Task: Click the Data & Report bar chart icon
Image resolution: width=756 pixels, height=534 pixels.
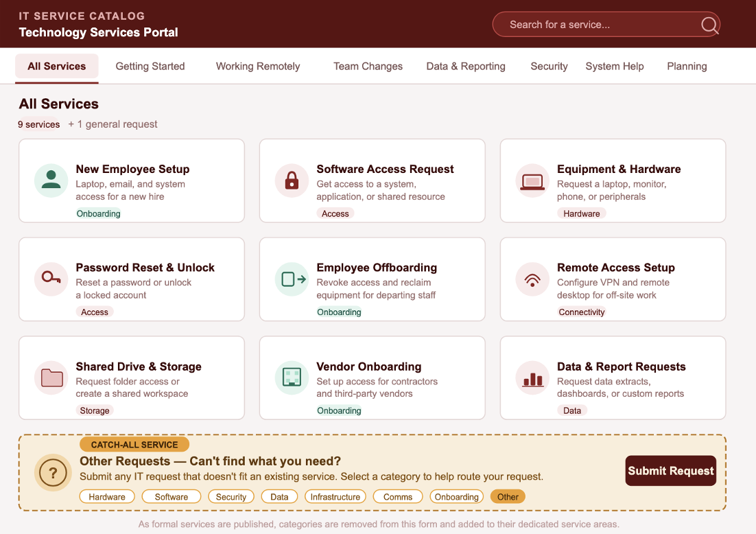Action: coord(532,378)
